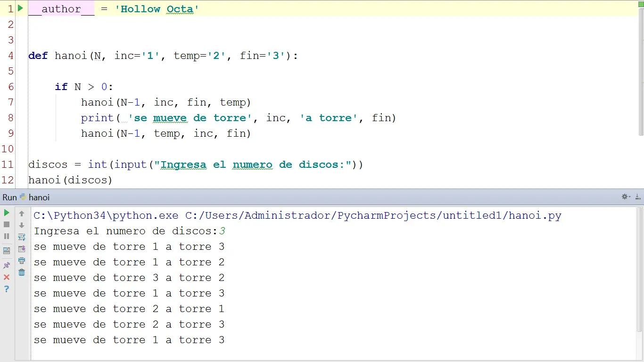Go down the stack trace with the down arrow
Screen dimensions: 644x362
[22, 225]
